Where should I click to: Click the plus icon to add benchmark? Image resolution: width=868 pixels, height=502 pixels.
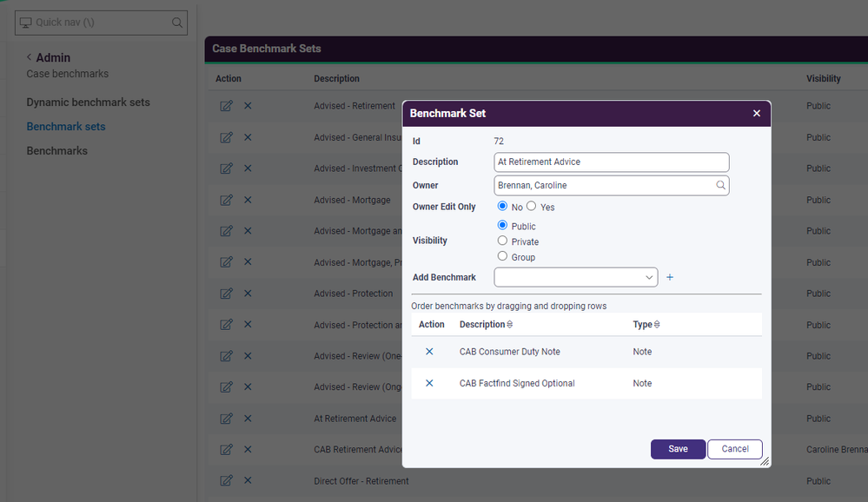click(670, 277)
